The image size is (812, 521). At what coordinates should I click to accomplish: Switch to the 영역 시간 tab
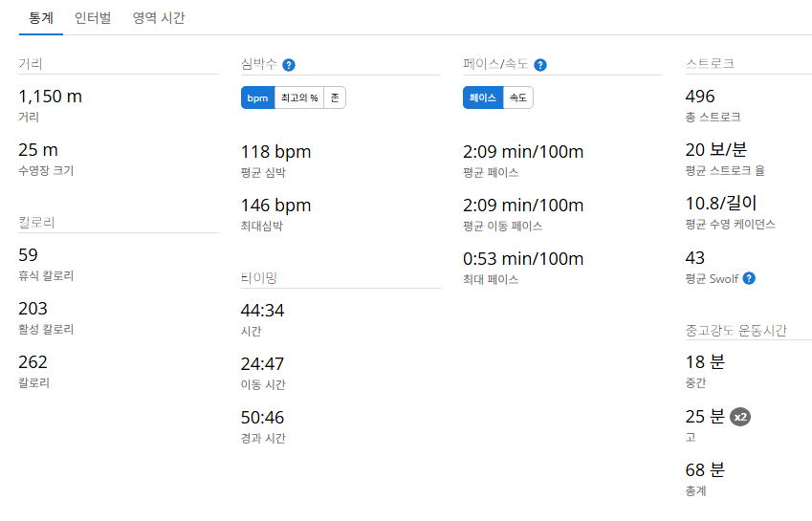point(159,18)
